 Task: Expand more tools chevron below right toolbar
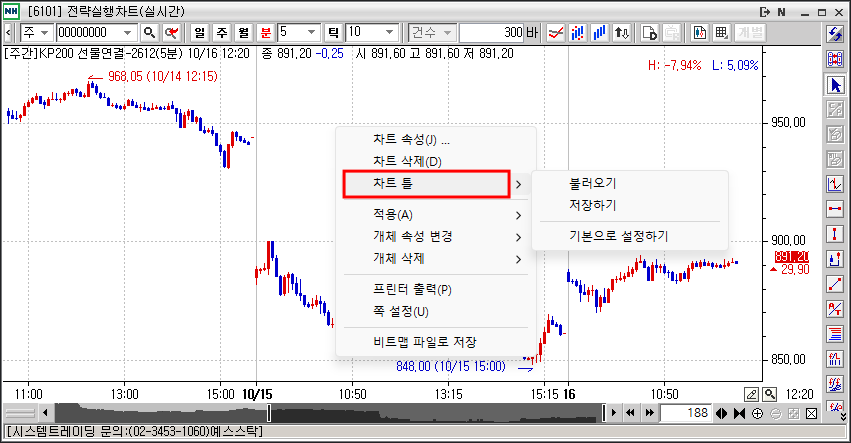coord(842,417)
